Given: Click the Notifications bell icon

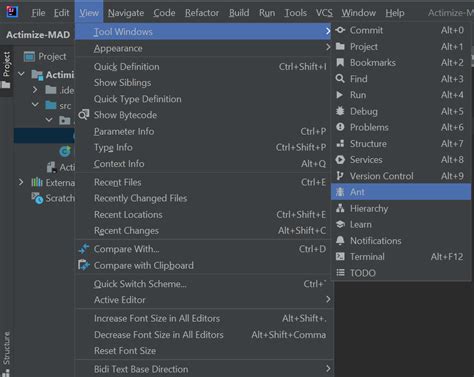Looking at the screenshot, I should (x=340, y=240).
